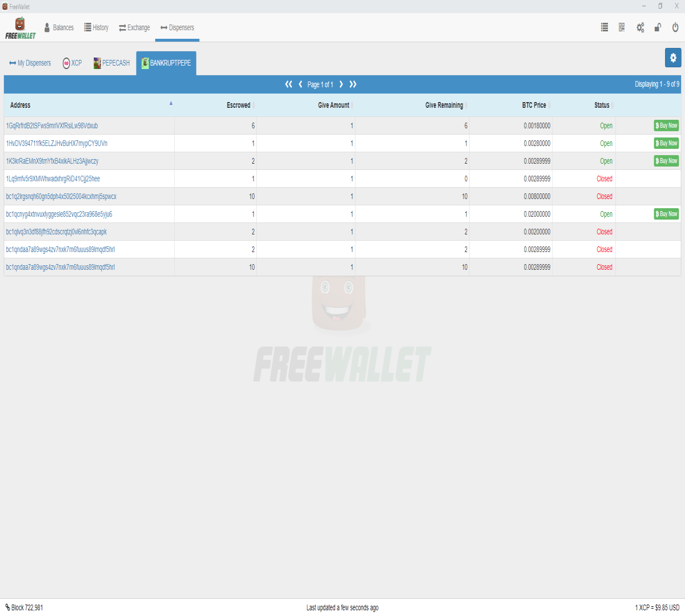Click Buy Now for address 1HvDV394711fk5ELZJHvBuHX7mypCY9UVn

666,143
